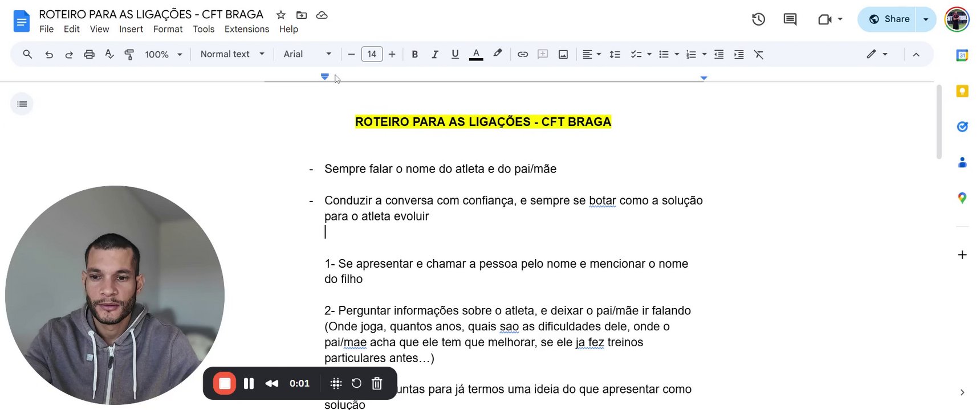Rewind the recording
Viewport: 980px width, 410px height.
(x=272, y=384)
